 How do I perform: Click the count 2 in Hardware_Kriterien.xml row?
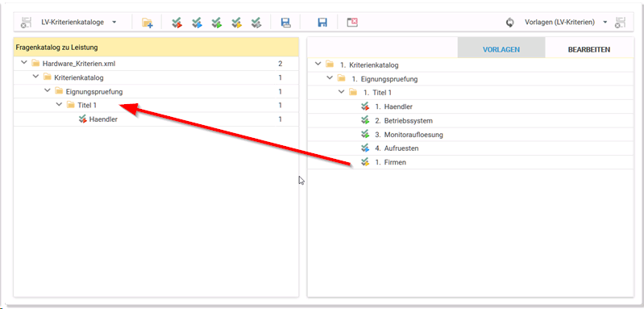coord(280,64)
